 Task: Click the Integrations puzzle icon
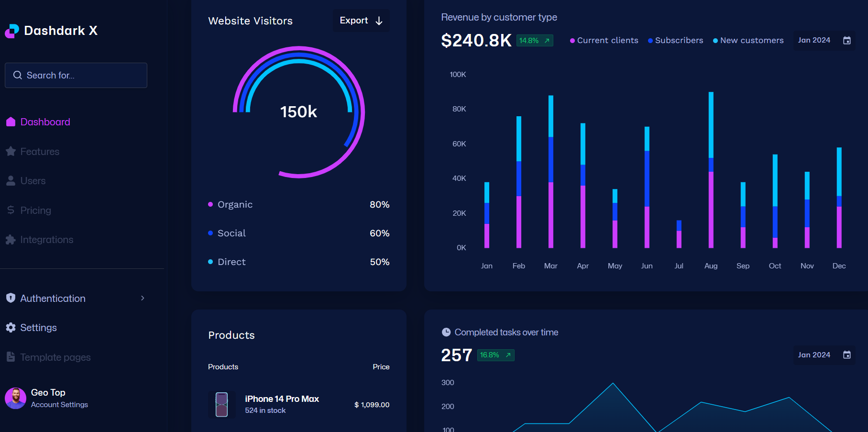[11, 240]
